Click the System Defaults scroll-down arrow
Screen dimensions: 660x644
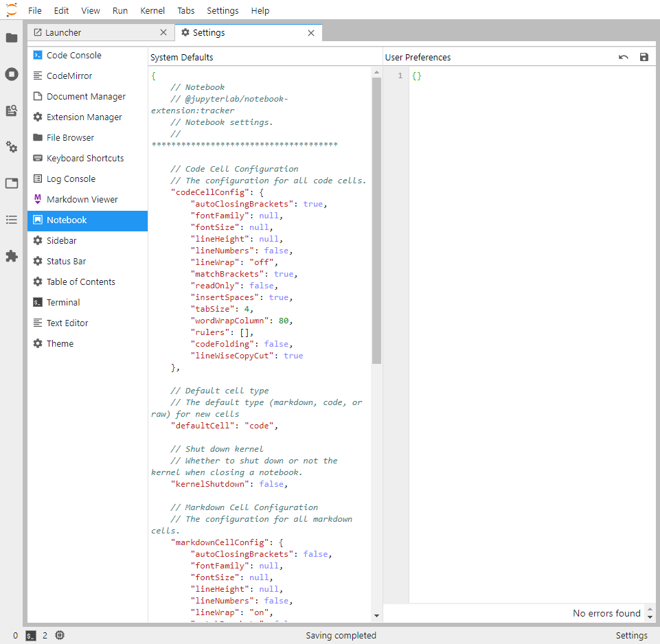coord(376,616)
